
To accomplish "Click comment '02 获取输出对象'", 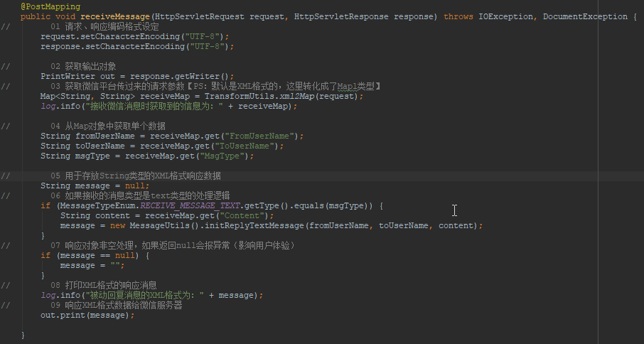I will point(83,67).
